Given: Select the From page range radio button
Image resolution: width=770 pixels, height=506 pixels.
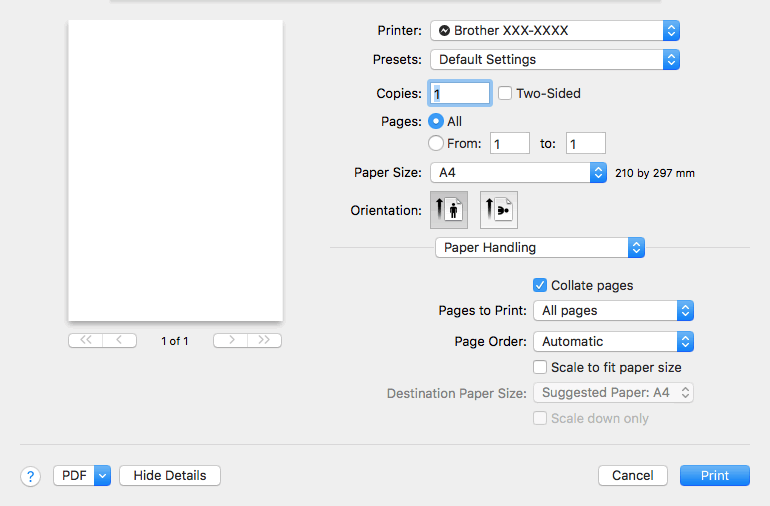Looking at the screenshot, I should pyautogui.click(x=436, y=143).
